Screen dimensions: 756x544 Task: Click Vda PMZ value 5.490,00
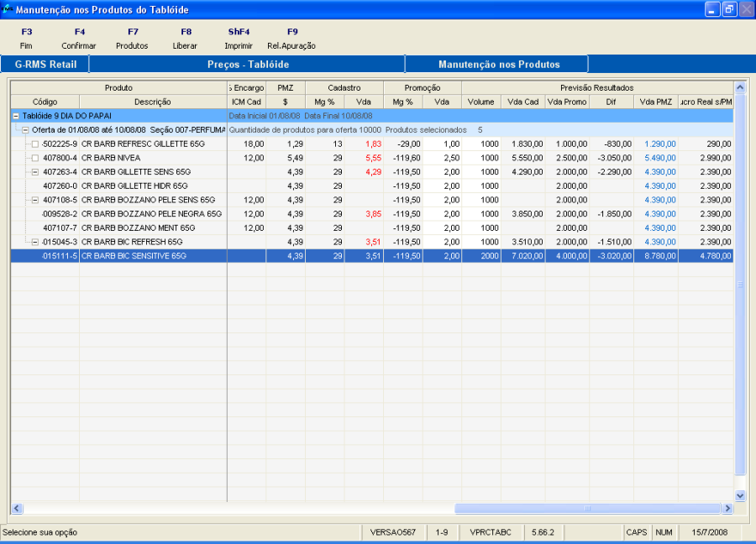pos(660,158)
